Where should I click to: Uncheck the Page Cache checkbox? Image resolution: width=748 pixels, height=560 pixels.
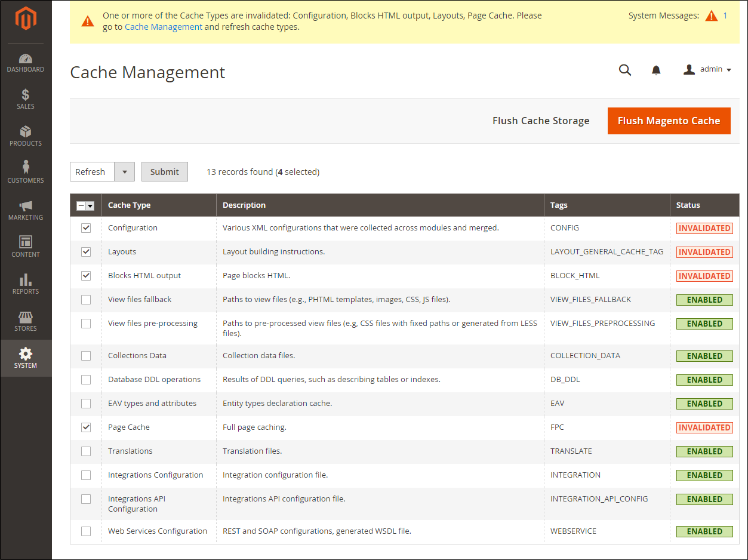[86, 427]
